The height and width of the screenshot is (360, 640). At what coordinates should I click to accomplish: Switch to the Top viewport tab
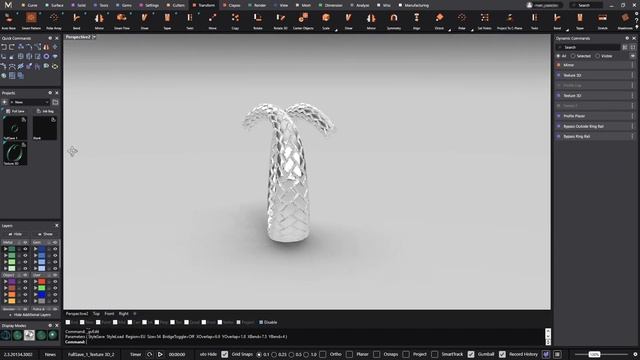coord(96,313)
